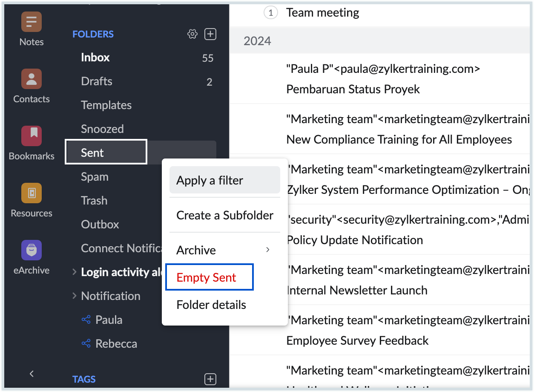Collapse the left sidebar with arrow
534x392 pixels.
[x=32, y=374]
